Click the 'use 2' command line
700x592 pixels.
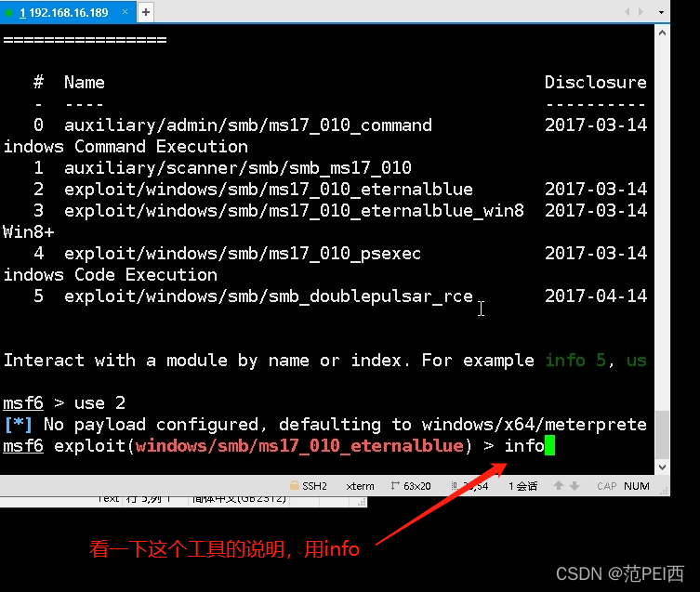[x=64, y=403]
